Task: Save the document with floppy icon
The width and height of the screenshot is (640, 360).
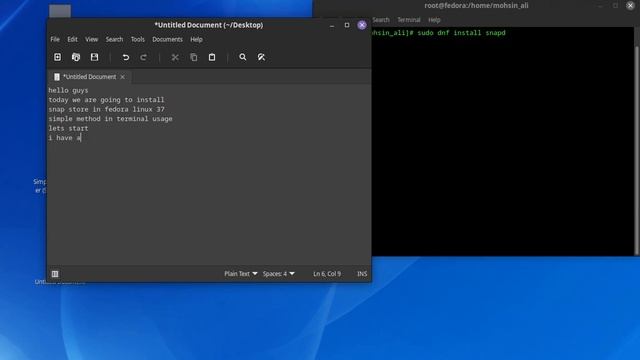Action: click(94, 57)
